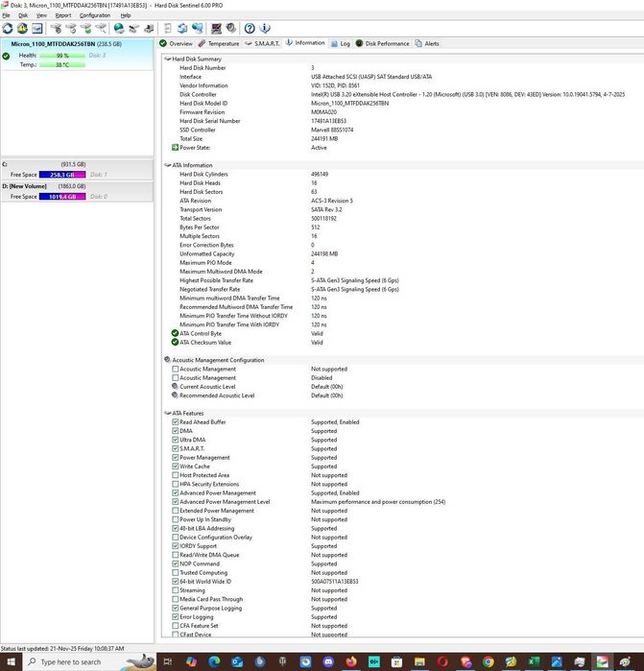The height and width of the screenshot is (671, 644).
Task: Click the toolbar icon right of the warning triangle
Action: coord(37,29)
